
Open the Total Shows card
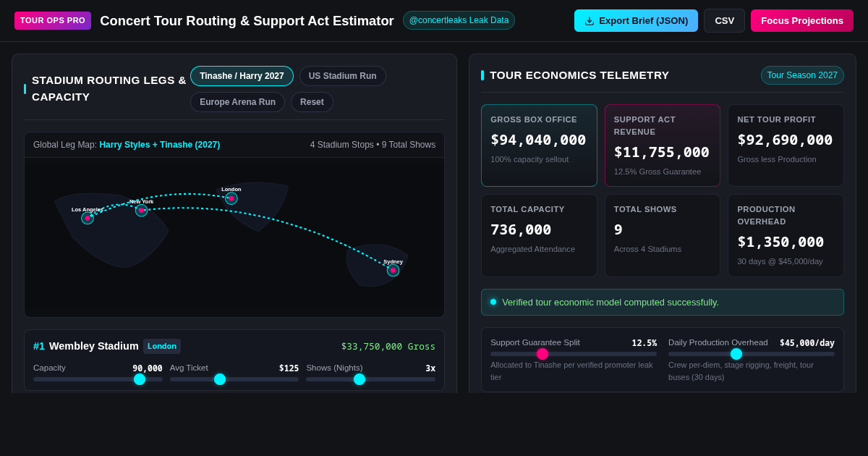pos(663,235)
